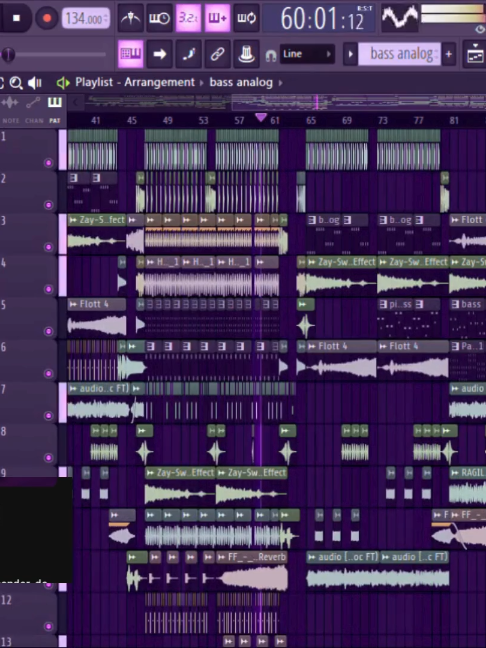The height and width of the screenshot is (648, 486).
Task: Open the bass analog pattern selector
Action: (399, 54)
